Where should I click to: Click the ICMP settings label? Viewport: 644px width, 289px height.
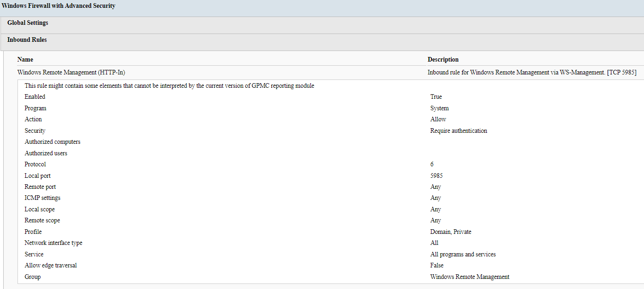pyautogui.click(x=42, y=198)
